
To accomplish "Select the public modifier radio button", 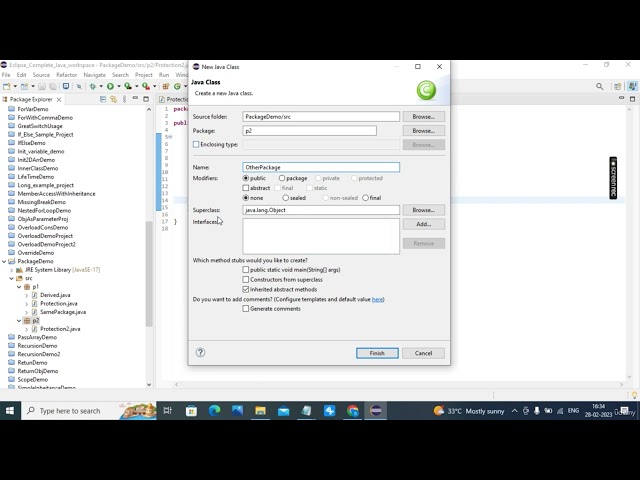I will click(246, 178).
